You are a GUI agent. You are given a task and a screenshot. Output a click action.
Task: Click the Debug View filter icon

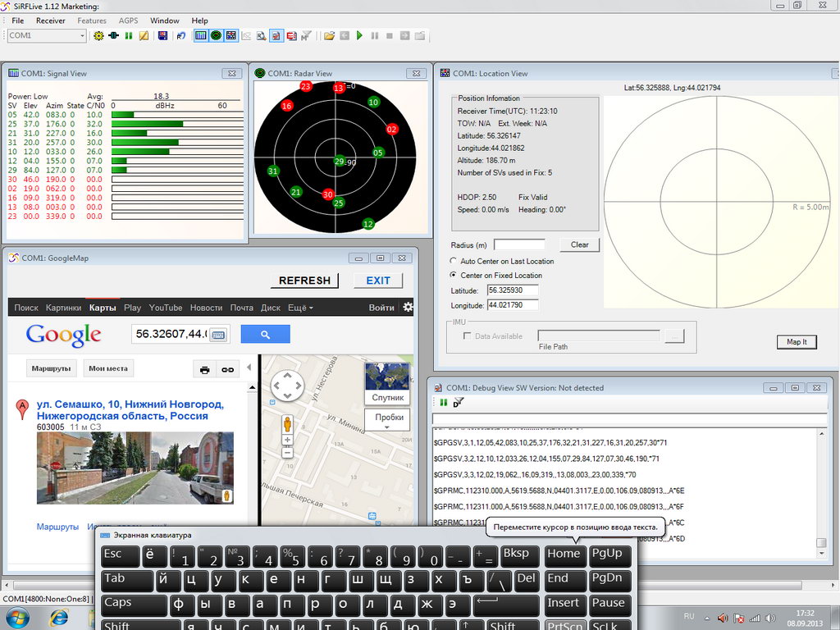459,403
